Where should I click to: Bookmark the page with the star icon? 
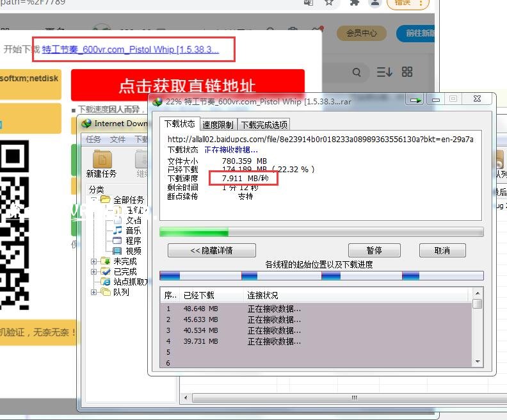point(329,3)
